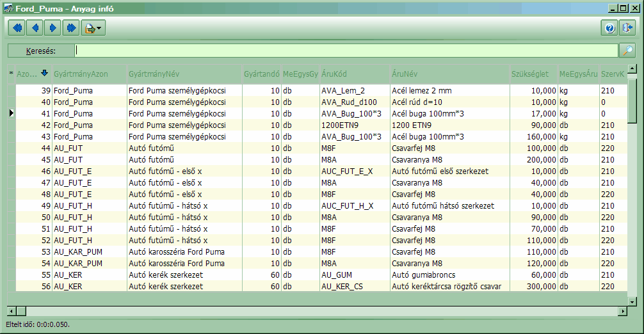Select 'Autó futómű első szerkezet' cell

coord(450,171)
